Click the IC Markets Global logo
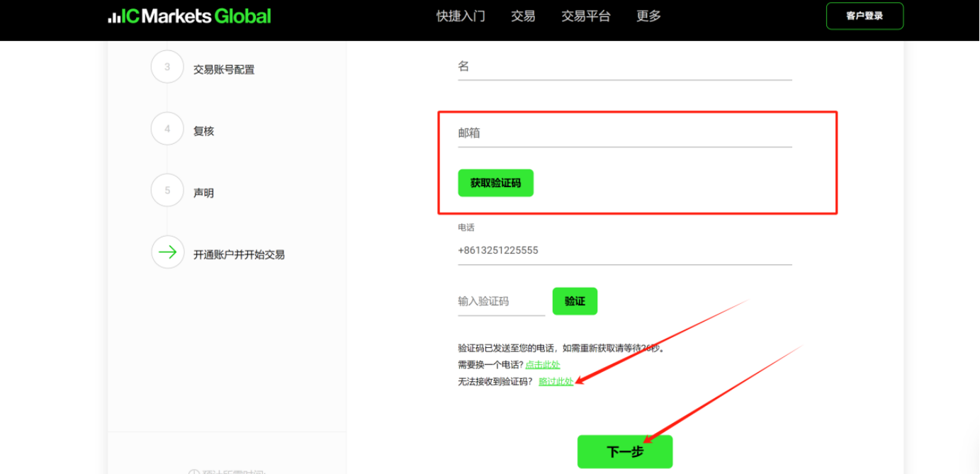Screen dimensions: 980x474 tap(189, 16)
